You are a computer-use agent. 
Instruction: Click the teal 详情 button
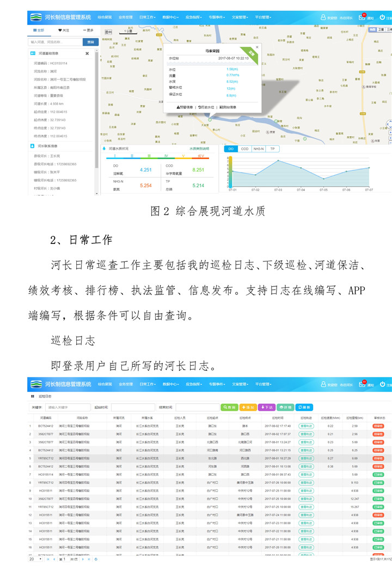(285, 407)
